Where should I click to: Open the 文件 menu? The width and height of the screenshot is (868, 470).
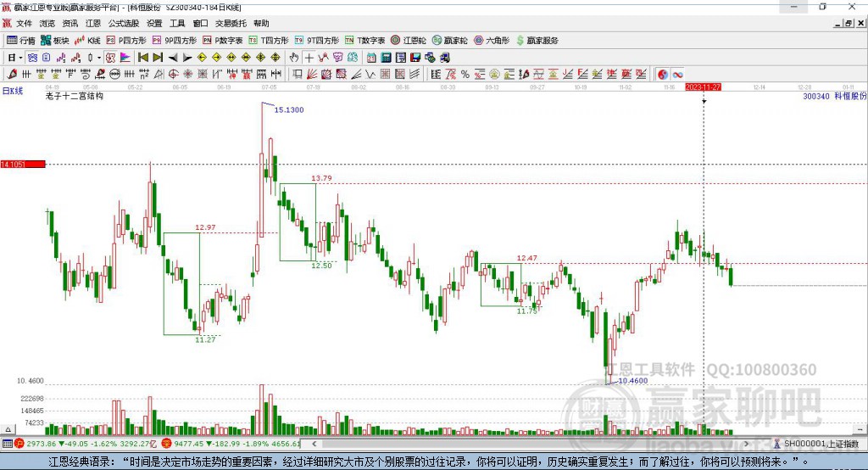point(24,23)
